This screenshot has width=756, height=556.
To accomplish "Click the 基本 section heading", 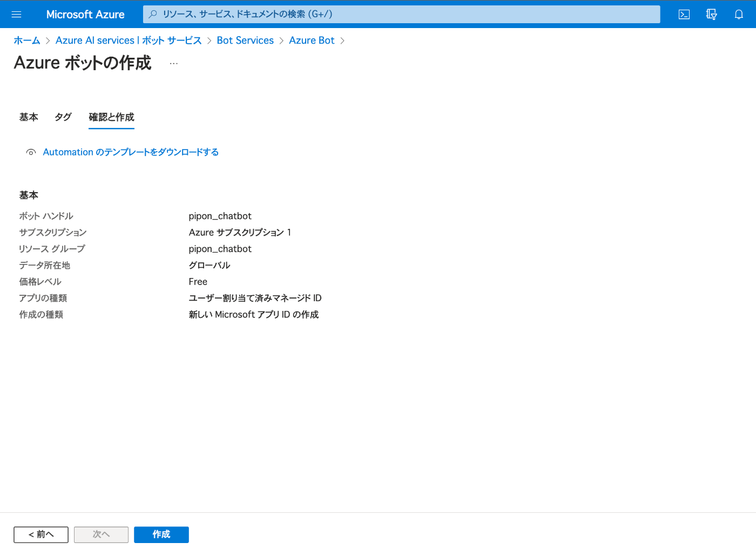I will (x=29, y=195).
